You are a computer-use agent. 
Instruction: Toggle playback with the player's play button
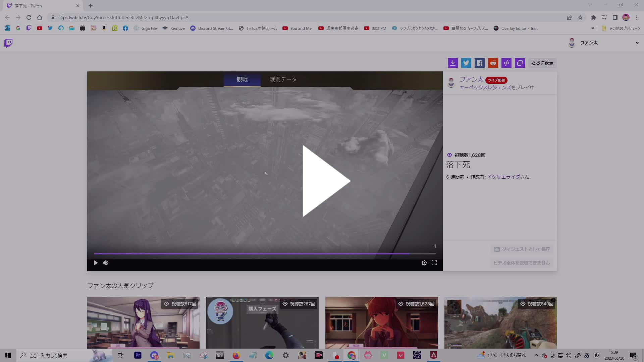point(95,263)
